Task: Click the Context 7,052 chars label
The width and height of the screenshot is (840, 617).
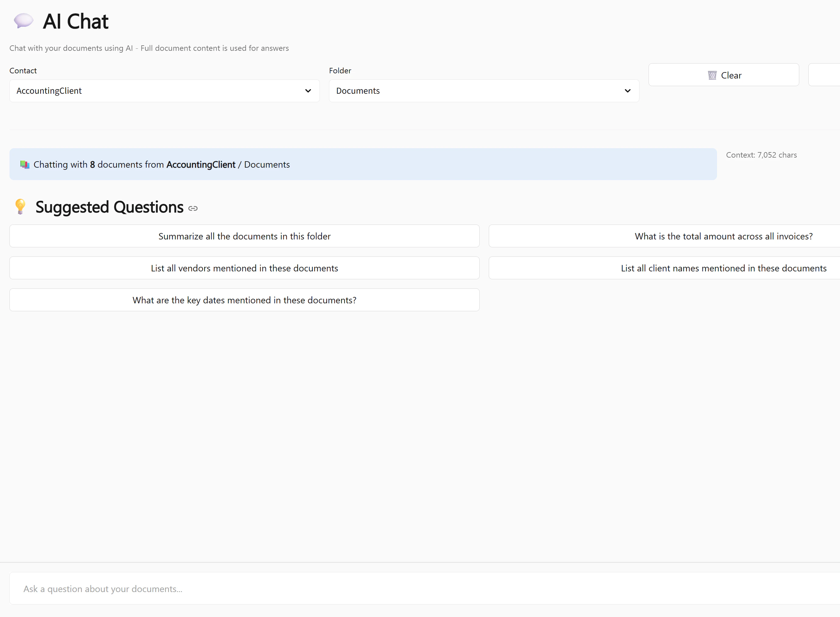Action: (x=761, y=155)
